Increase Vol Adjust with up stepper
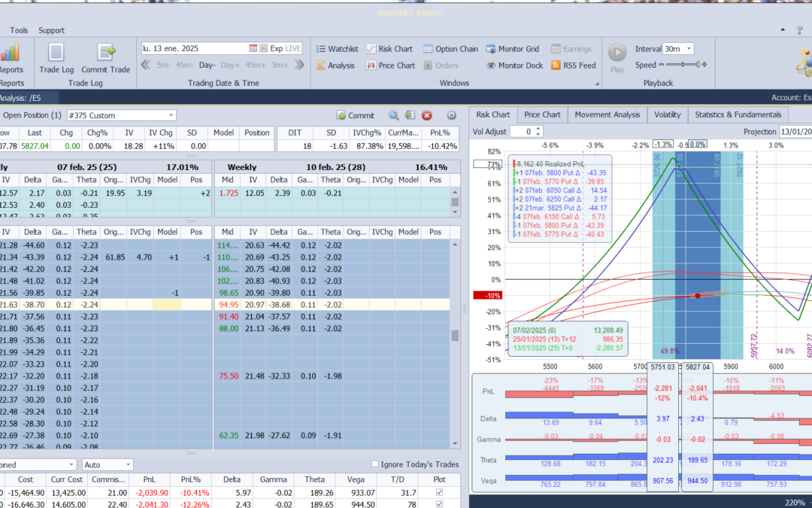Screen dimensions: 812x508 coord(538,129)
